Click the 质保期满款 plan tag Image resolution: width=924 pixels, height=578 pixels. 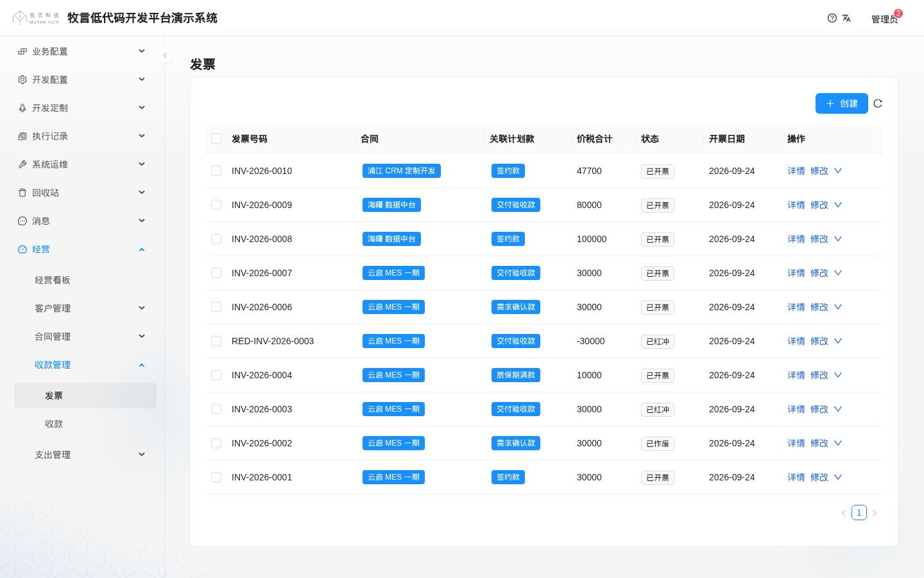(x=516, y=375)
